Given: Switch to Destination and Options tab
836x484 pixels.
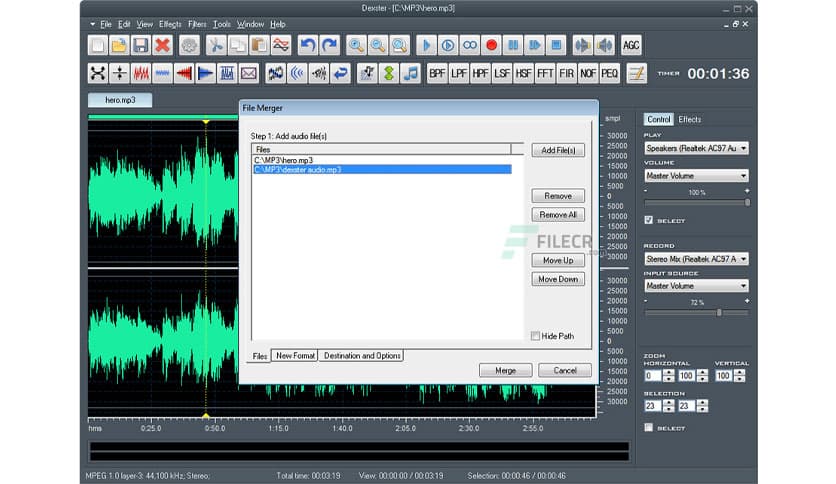Looking at the screenshot, I should [x=361, y=356].
